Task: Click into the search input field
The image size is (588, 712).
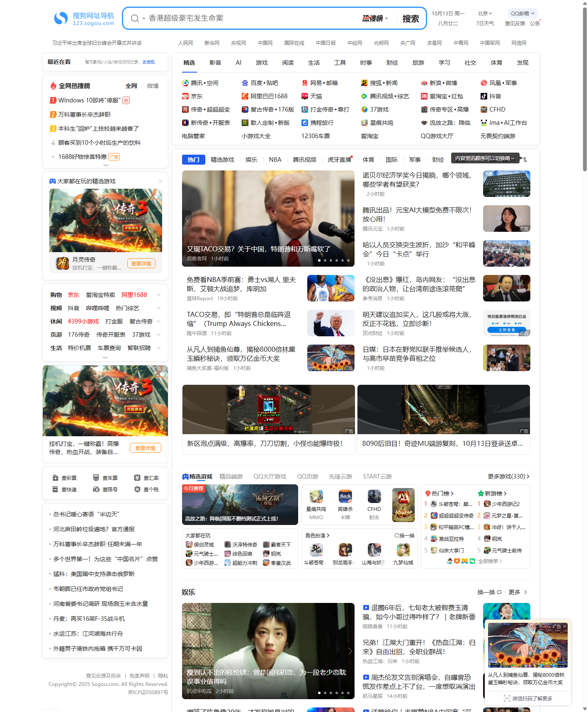Action: coord(253,18)
